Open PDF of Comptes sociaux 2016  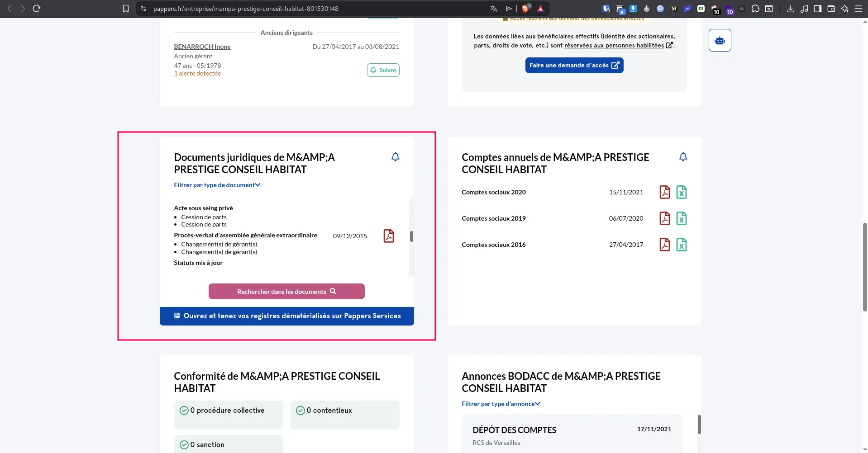click(x=664, y=245)
